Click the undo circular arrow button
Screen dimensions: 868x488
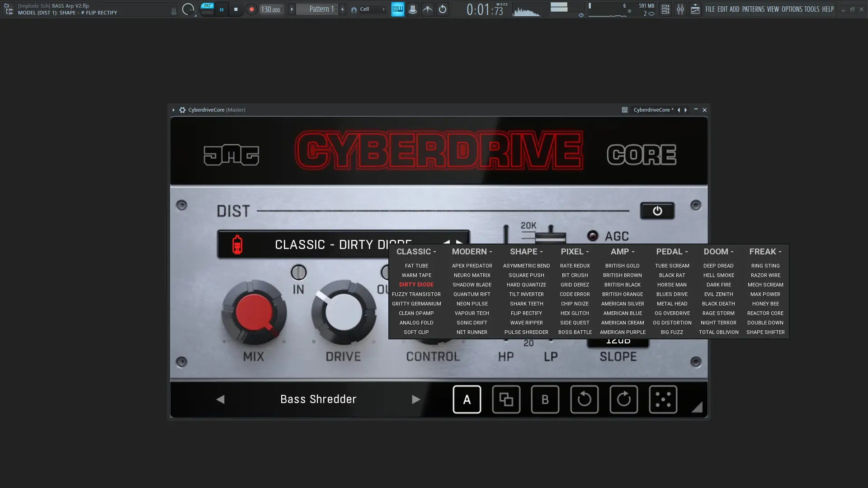(x=584, y=399)
